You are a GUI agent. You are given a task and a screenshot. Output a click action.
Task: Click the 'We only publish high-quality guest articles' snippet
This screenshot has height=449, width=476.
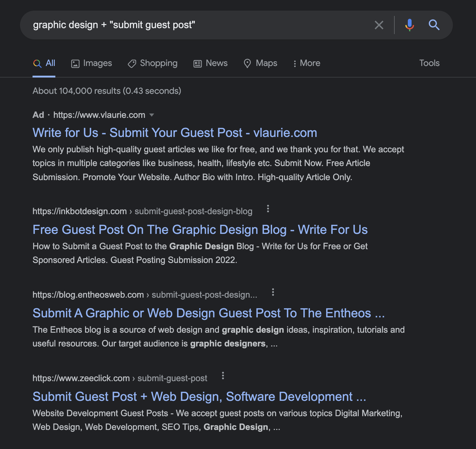(x=218, y=163)
